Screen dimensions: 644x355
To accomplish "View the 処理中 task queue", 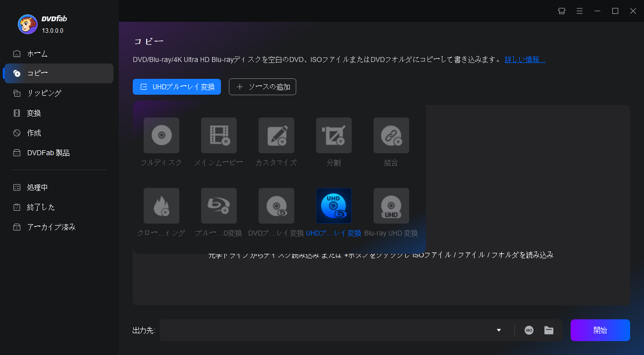I will (58, 187).
